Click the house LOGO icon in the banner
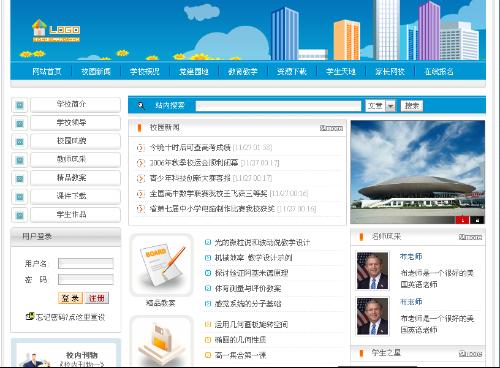The height and width of the screenshot is (368, 500). tap(39, 28)
